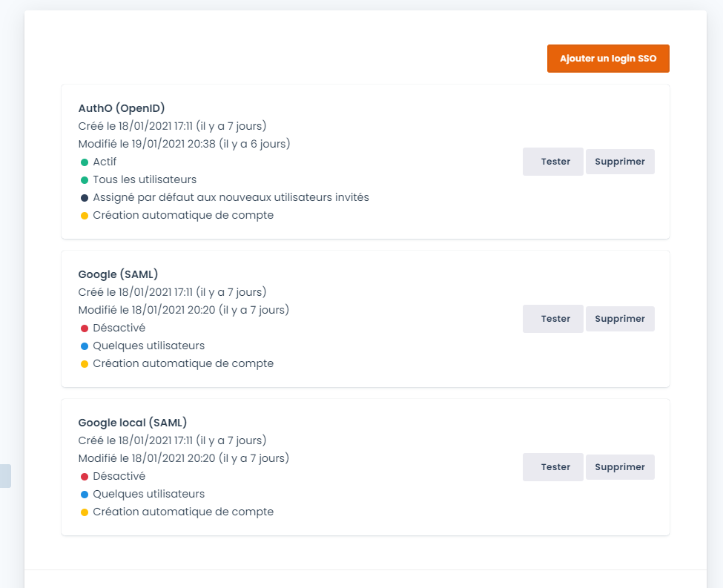Remove the Google (SAML) login with Supprimer

[x=620, y=319]
